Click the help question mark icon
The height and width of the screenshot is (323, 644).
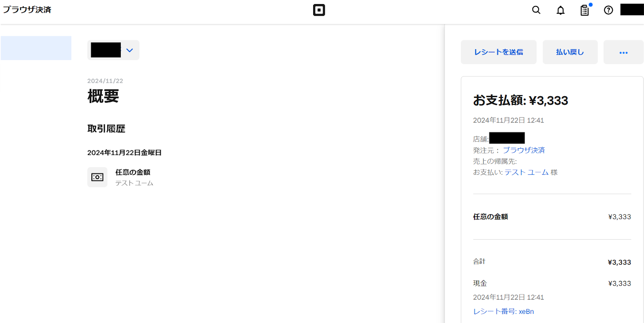(x=608, y=10)
